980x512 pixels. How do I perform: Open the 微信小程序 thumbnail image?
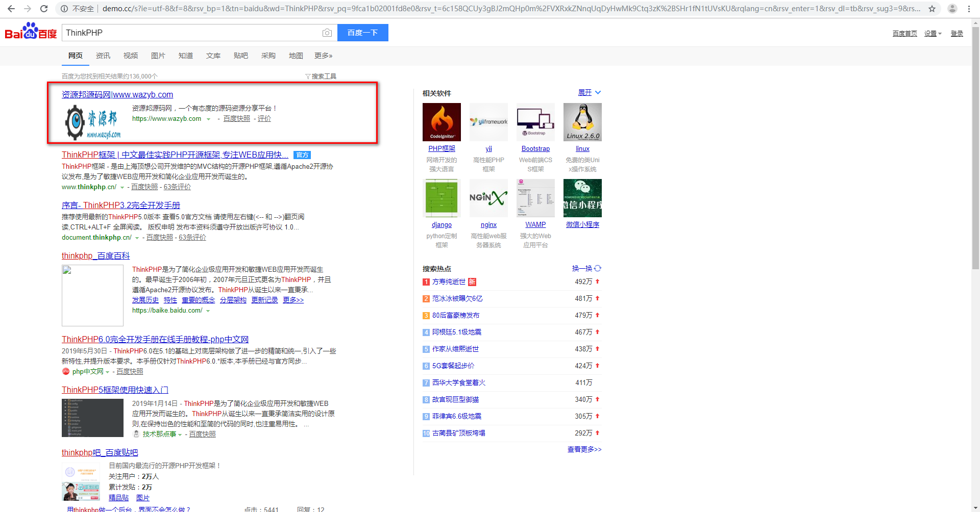click(x=582, y=198)
